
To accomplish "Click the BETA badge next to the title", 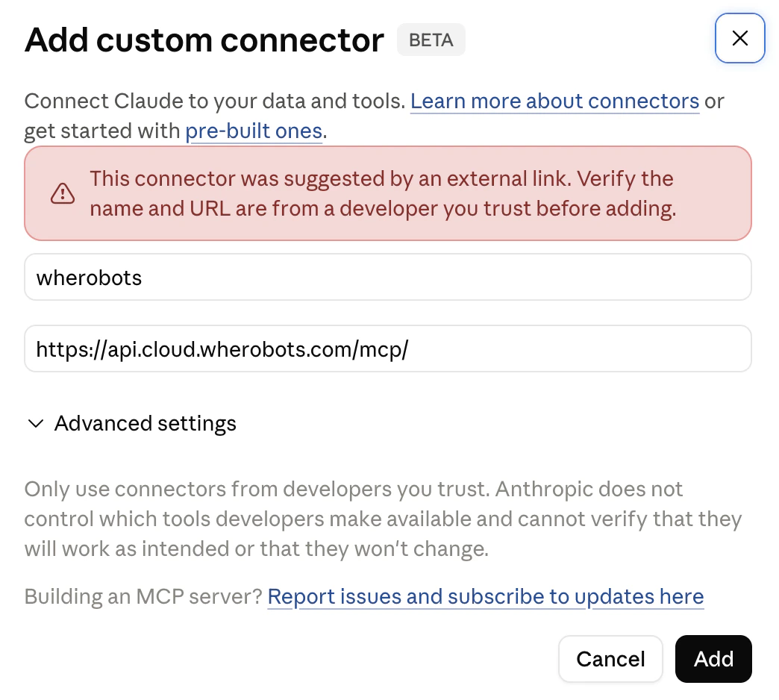I will pos(431,40).
